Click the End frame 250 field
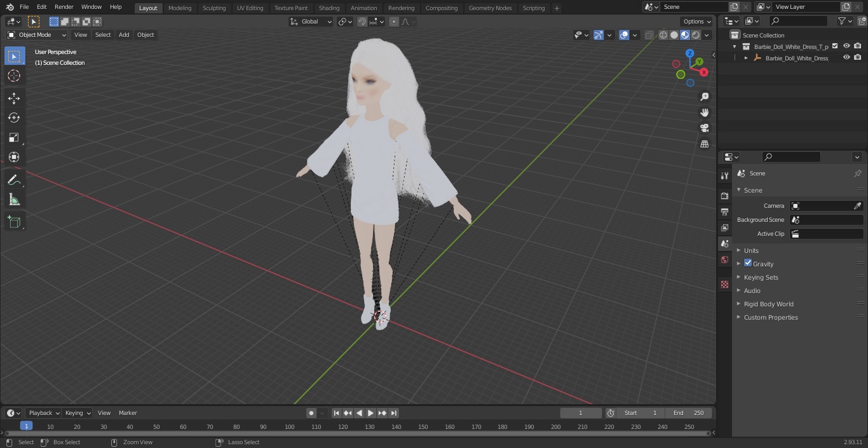This screenshot has width=868, height=448. click(x=689, y=413)
